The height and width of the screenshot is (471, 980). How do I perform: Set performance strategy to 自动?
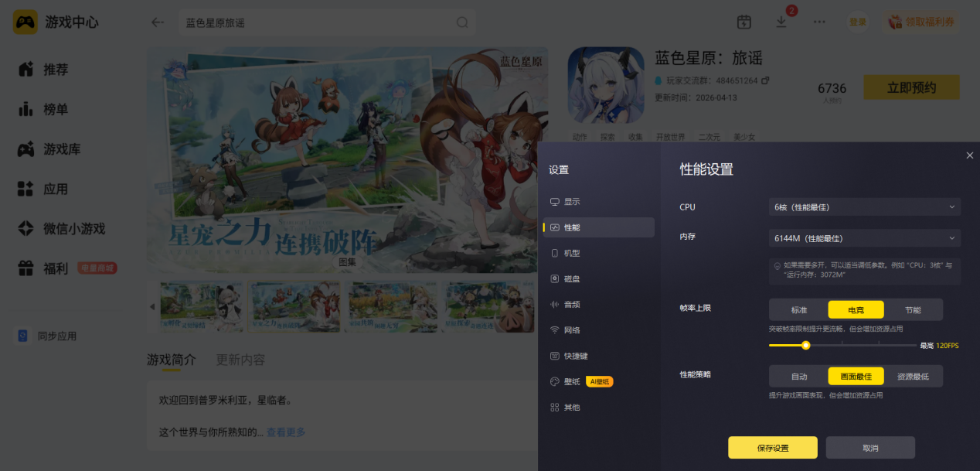[799, 377]
